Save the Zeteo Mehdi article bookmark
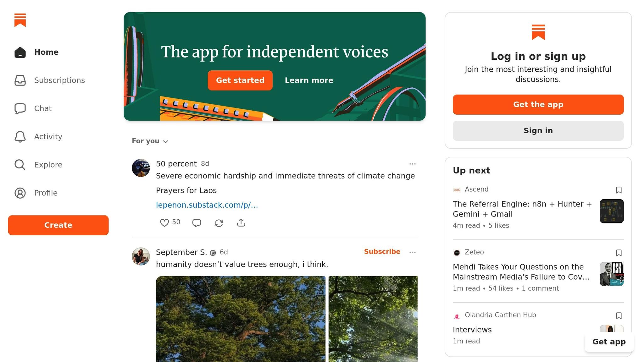 pyautogui.click(x=619, y=253)
